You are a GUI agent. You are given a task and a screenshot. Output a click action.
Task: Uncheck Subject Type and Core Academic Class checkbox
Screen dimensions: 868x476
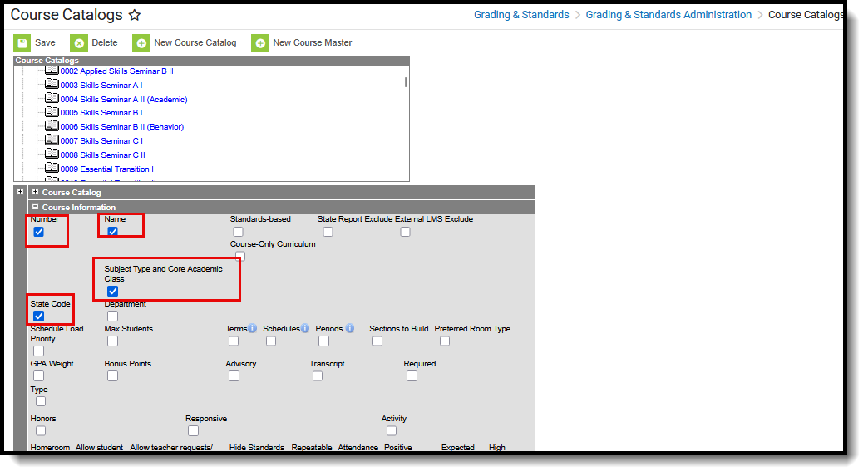tap(112, 292)
